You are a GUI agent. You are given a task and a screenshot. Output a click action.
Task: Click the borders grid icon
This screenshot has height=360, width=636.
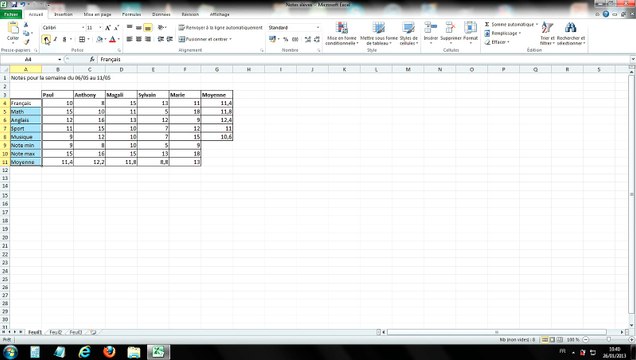(x=82, y=39)
